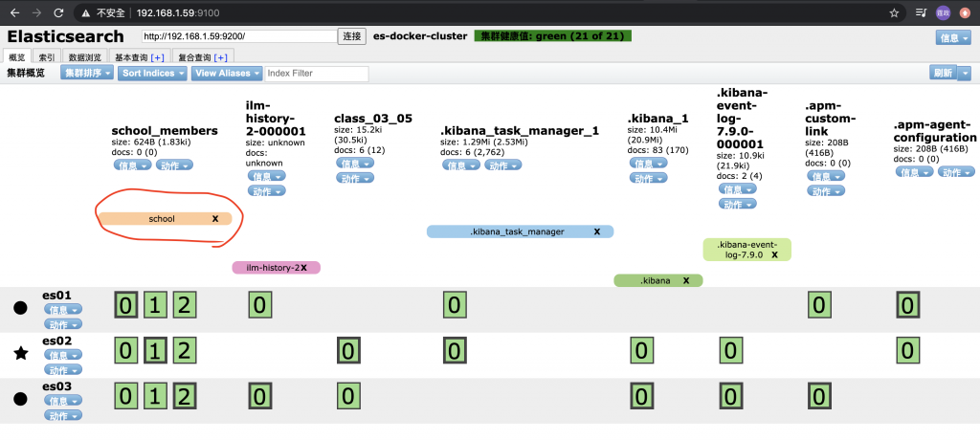Image resolution: width=980 pixels, height=440 pixels.
Task: Click the es02 node name
Action: tap(56, 341)
